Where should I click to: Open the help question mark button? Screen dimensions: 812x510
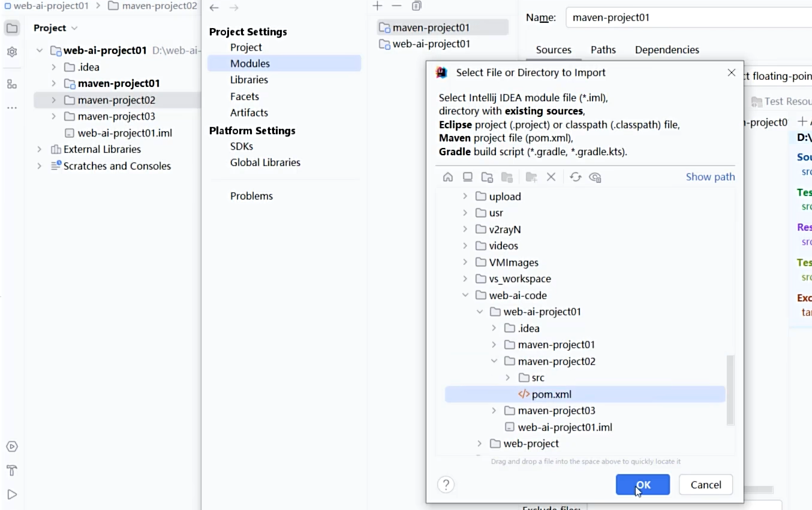446,484
